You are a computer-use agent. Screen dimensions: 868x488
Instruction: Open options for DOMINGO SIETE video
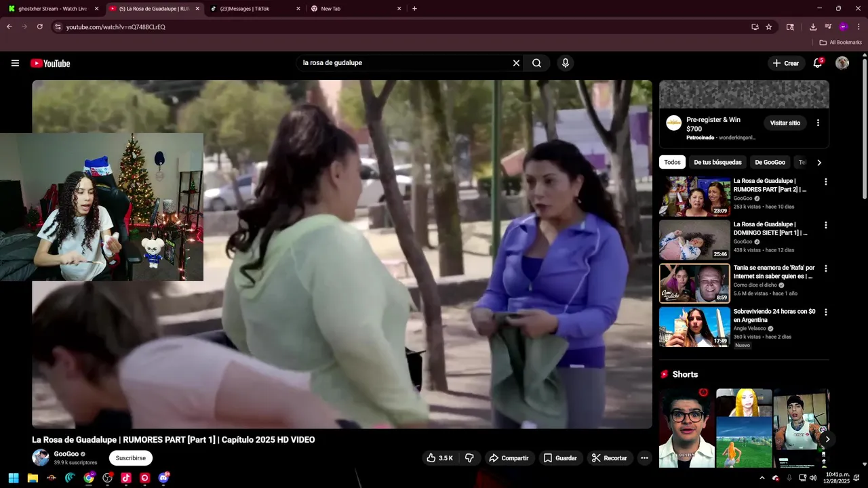[x=825, y=225]
